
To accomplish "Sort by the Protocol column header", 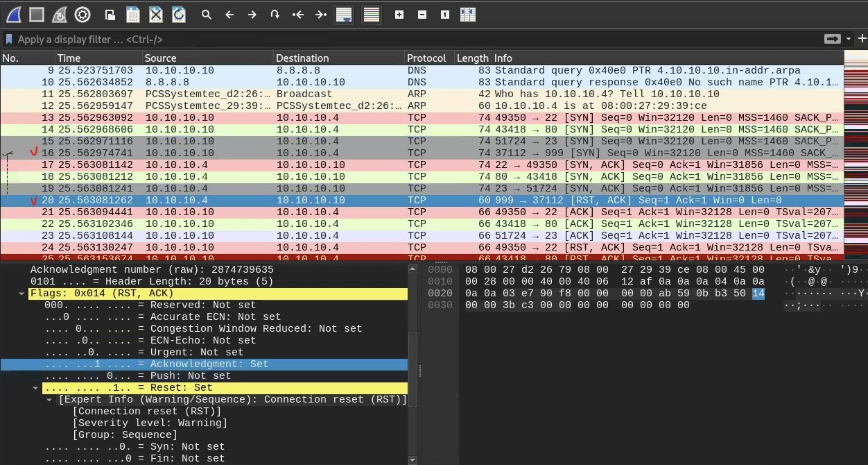I will (x=429, y=58).
